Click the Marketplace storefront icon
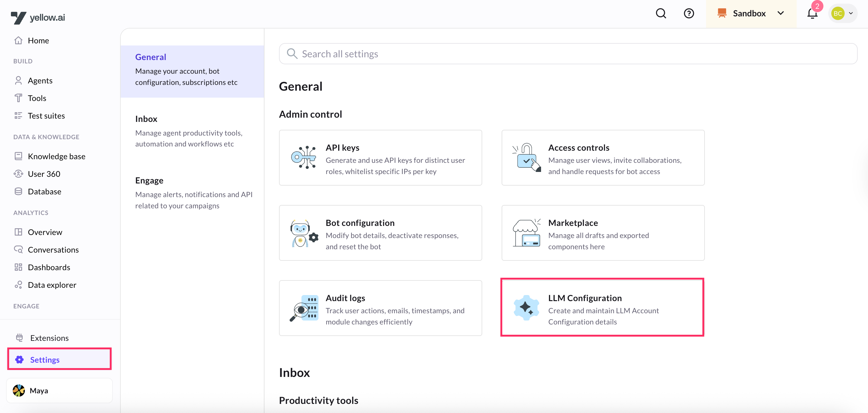This screenshot has height=413, width=868. [x=527, y=233]
